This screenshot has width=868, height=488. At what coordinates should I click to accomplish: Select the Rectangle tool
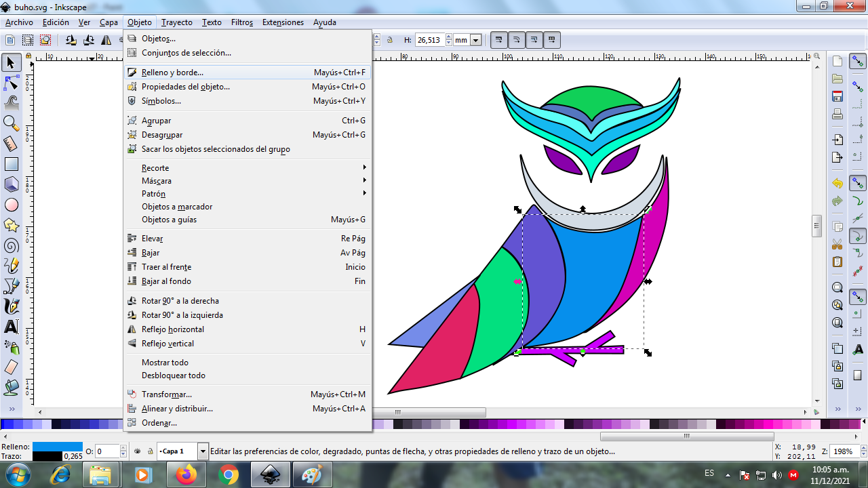tap(11, 164)
